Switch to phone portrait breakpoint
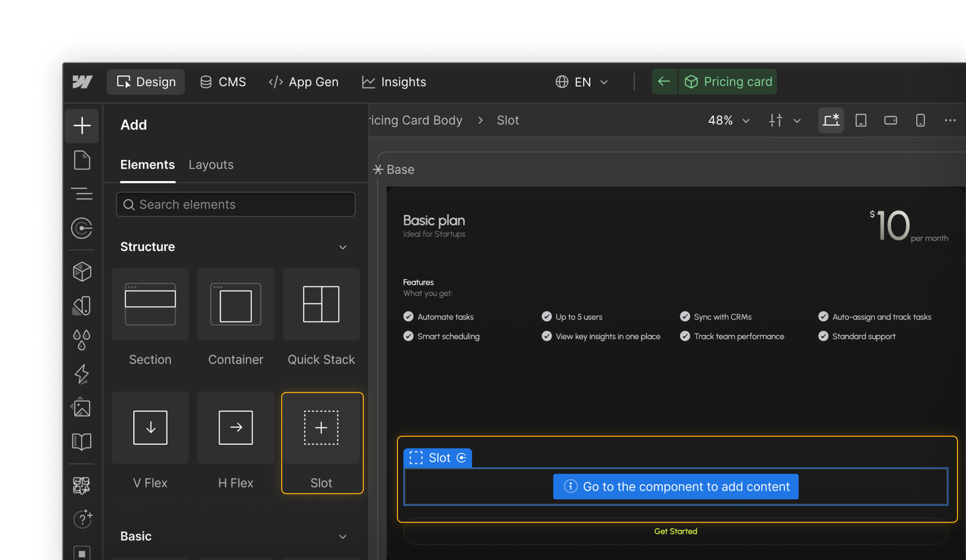Viewport: 966px width, 560px height. point(921,120)
